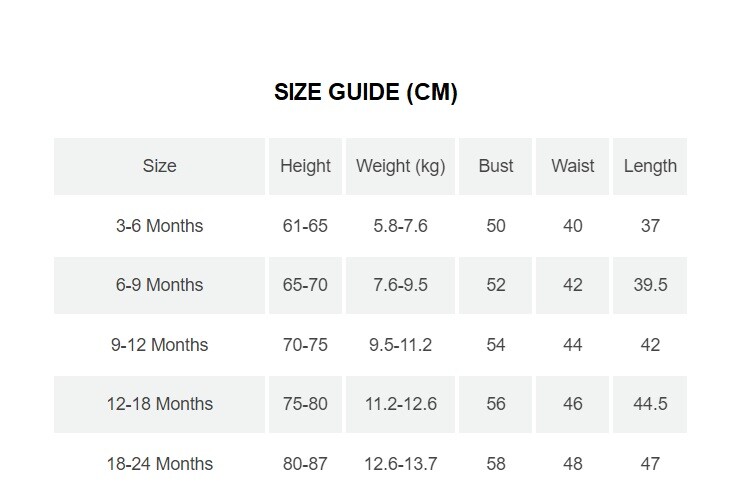This screenshot has width=750, height=495.
Task: Click the 3-6 Months size row label
Action: tap(160, 226)
